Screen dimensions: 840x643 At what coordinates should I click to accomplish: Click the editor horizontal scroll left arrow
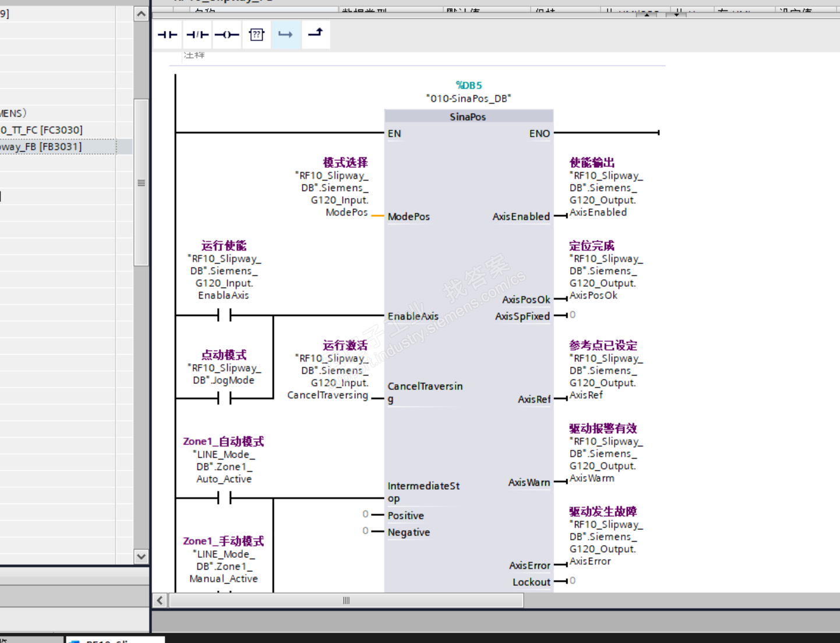click(x=160, y=600)
